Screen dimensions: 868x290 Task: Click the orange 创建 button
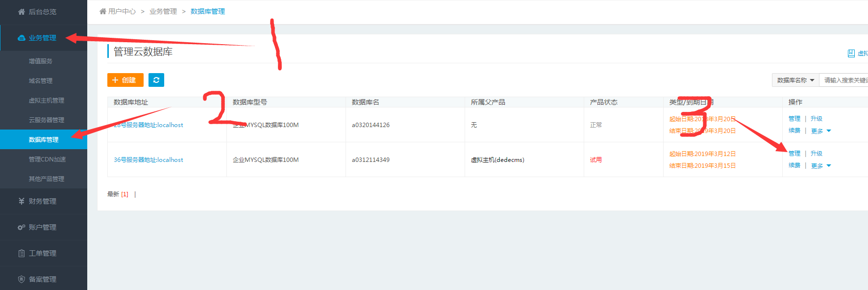click(125, 80)
